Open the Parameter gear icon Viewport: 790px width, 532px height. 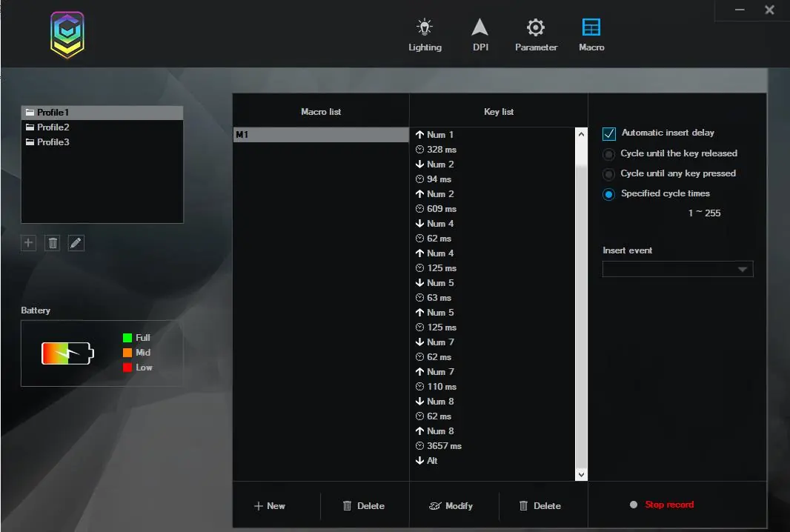[x=536, y=27]
